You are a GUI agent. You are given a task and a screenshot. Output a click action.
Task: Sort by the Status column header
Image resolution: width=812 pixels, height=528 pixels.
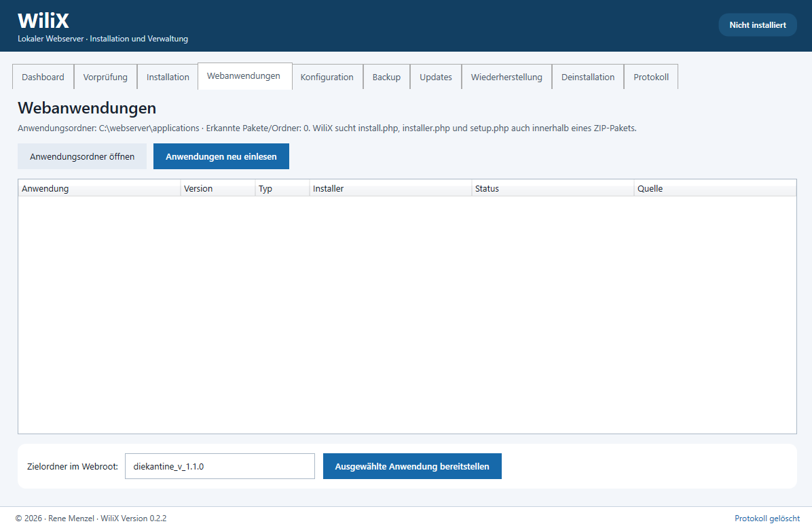553,189
